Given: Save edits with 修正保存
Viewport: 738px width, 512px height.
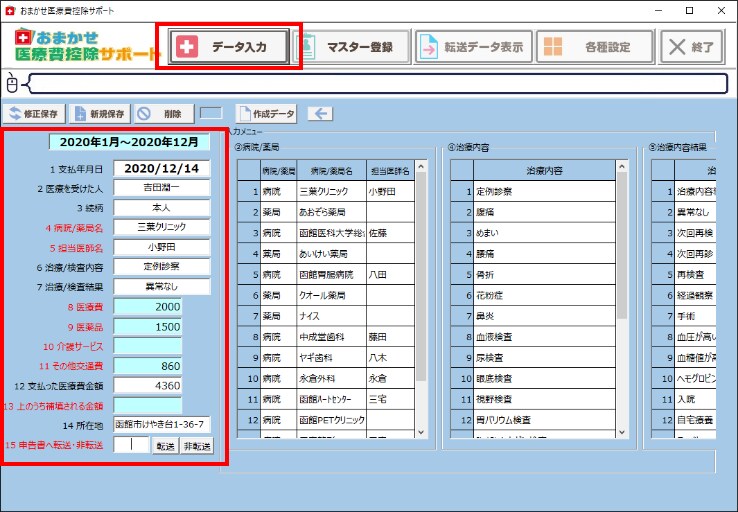Looking at the screenshot, I should [x=34, y=114].
